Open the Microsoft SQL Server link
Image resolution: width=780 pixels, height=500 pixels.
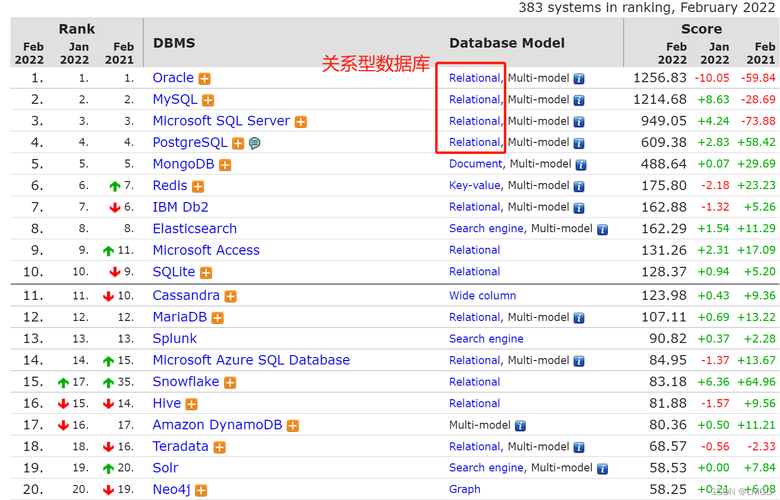pyautogui.click(x=221, y=121)
